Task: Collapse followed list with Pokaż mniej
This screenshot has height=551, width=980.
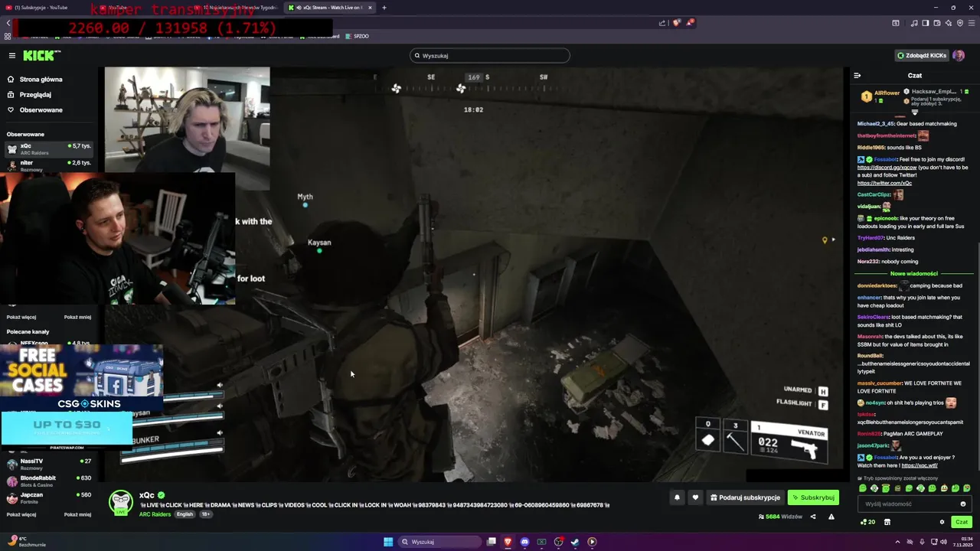Action: [77, 317]
